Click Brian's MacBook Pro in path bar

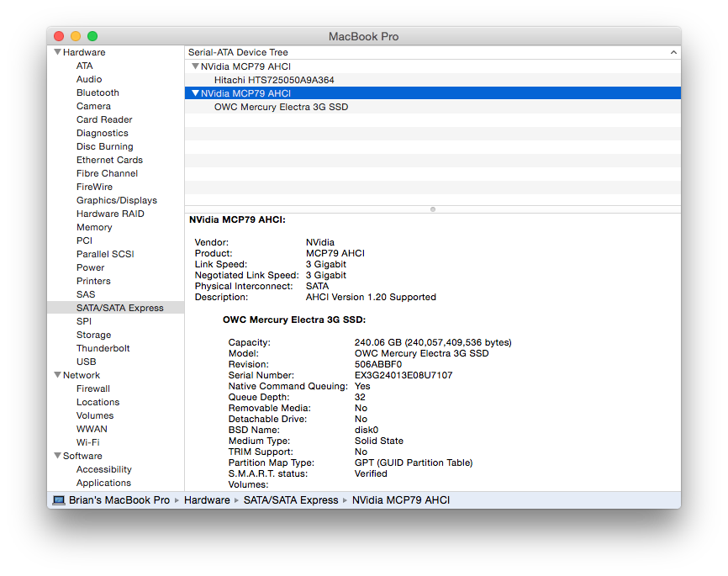(x=119, y=500)
